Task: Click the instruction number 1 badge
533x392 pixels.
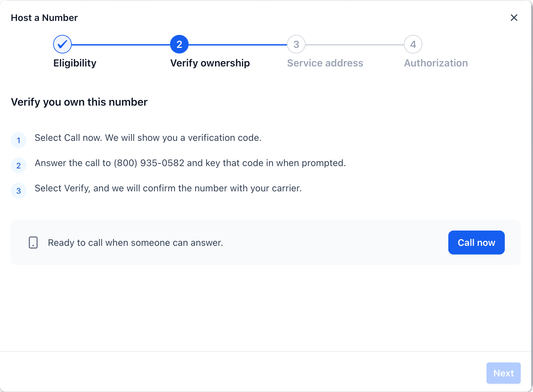Action: (x=19, y=140)
